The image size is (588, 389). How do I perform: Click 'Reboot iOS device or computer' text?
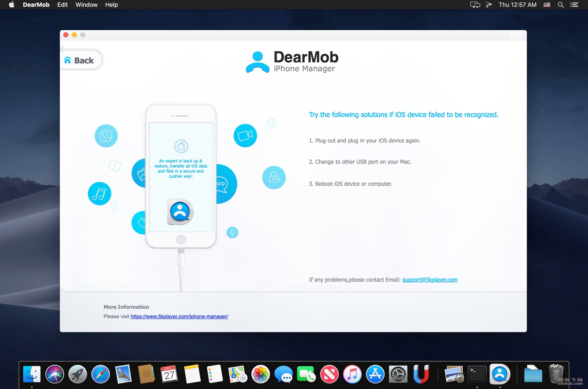350,184
